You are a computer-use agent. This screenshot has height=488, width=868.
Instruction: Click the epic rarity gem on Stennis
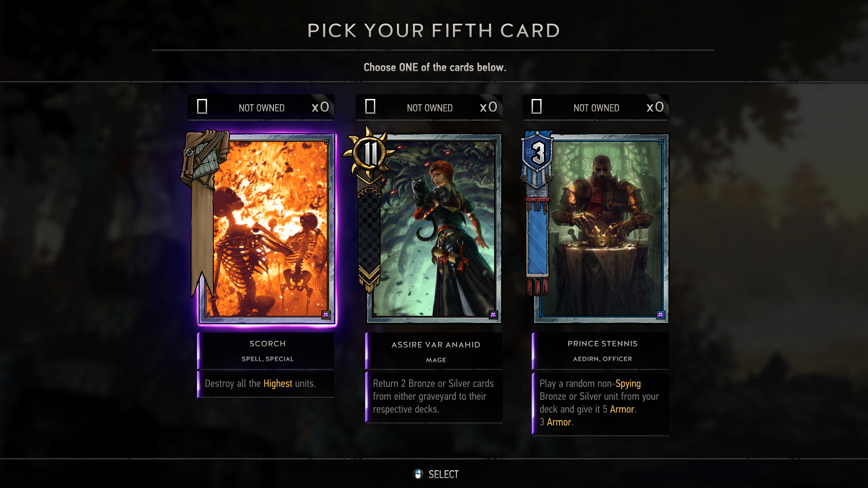(x=660, y=314)
